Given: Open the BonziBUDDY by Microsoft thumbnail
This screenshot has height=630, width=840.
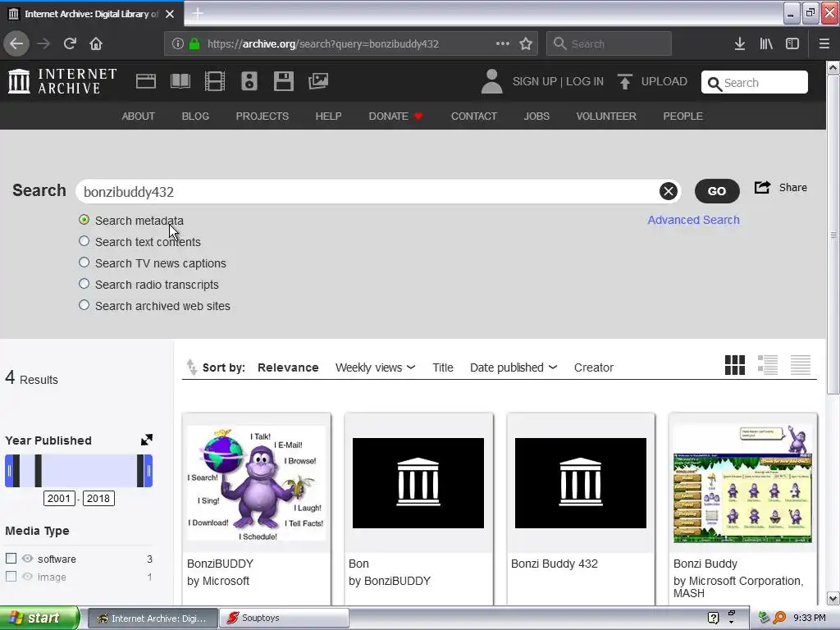Looking at the screenshot, I should (256, 482).
